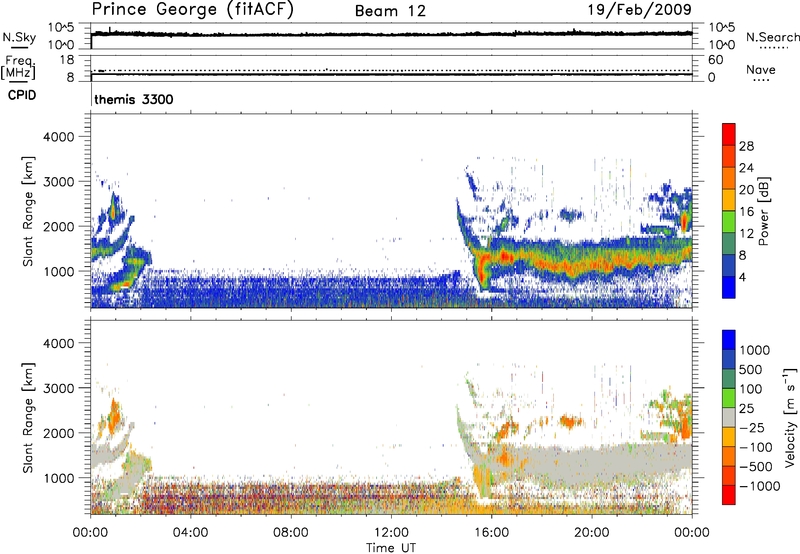Click the velocity panel 'Slant Range [km]' label

(x=28, y=418)
